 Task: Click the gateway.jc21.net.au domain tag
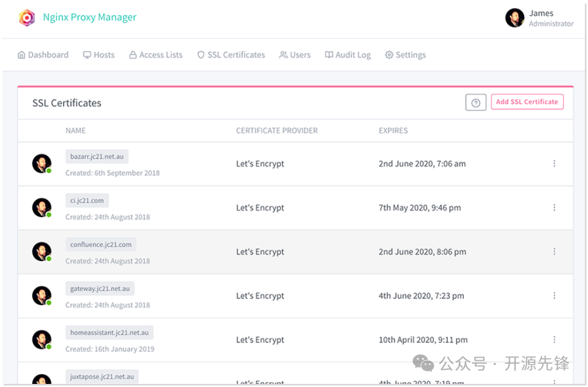100,289
